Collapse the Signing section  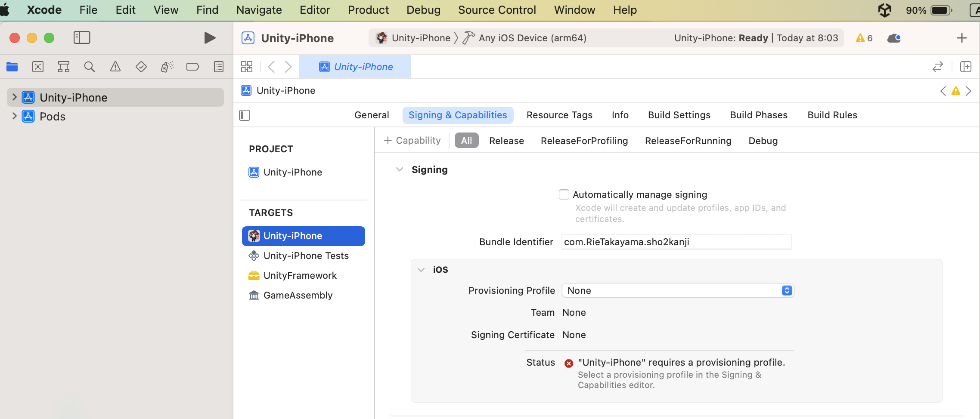tap(400, 169)
